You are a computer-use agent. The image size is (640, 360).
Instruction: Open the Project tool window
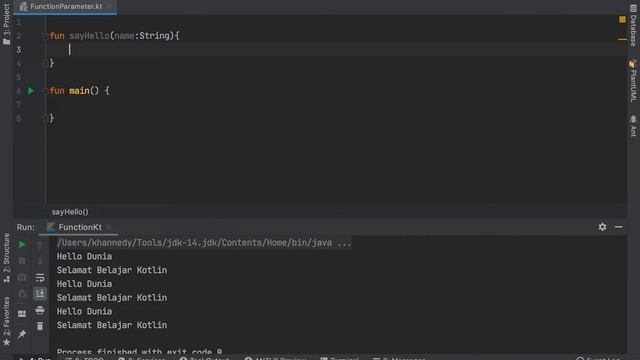(6, 24)
